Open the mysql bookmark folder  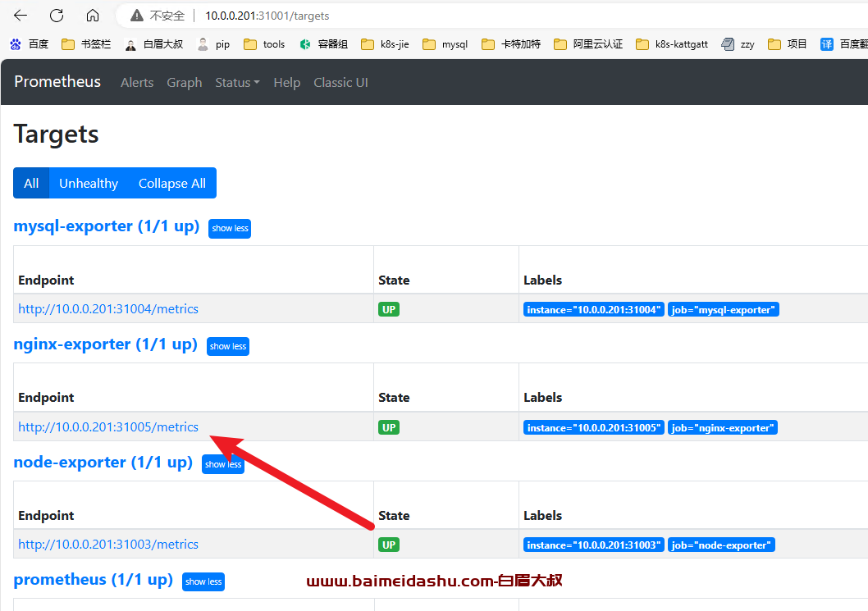(x=445, y=44)
